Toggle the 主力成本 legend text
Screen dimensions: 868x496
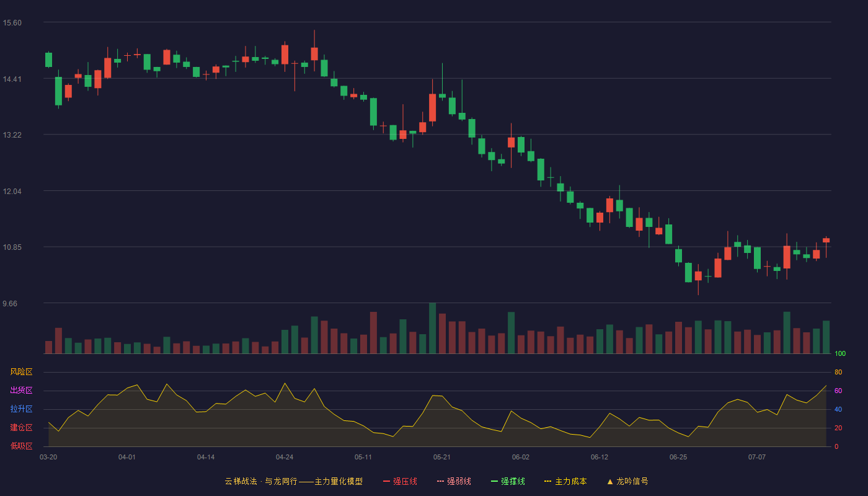click(x=570, y=481)
